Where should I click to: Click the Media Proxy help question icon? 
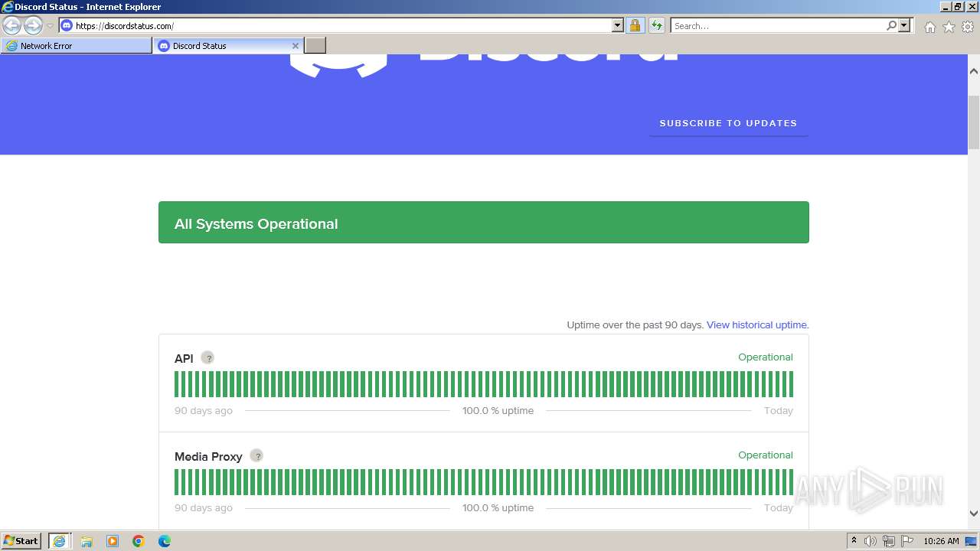tap(256, 455)
